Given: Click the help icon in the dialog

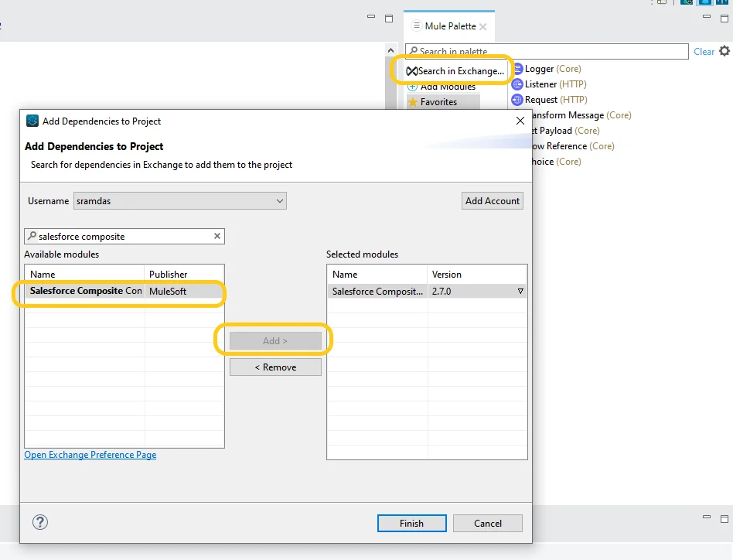Looking at the screenshot, I should [x=40, y=522].
